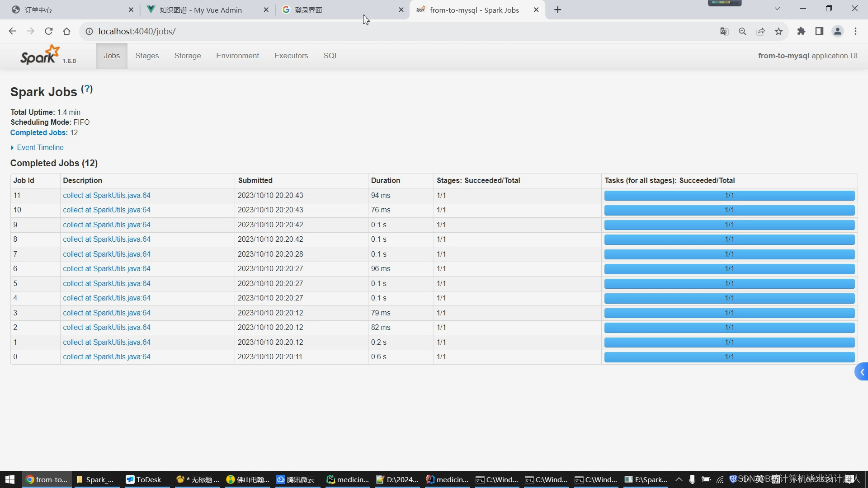The height and width of the screenshot is (488, 868).
Task: Open the Executors tab
Action: (x=291, y=56)
